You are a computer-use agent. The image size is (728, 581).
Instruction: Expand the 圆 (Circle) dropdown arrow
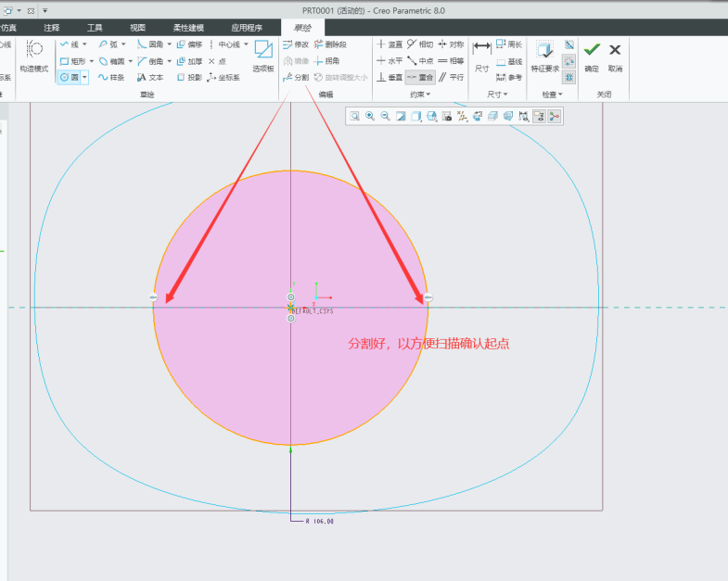pos(84,78)
